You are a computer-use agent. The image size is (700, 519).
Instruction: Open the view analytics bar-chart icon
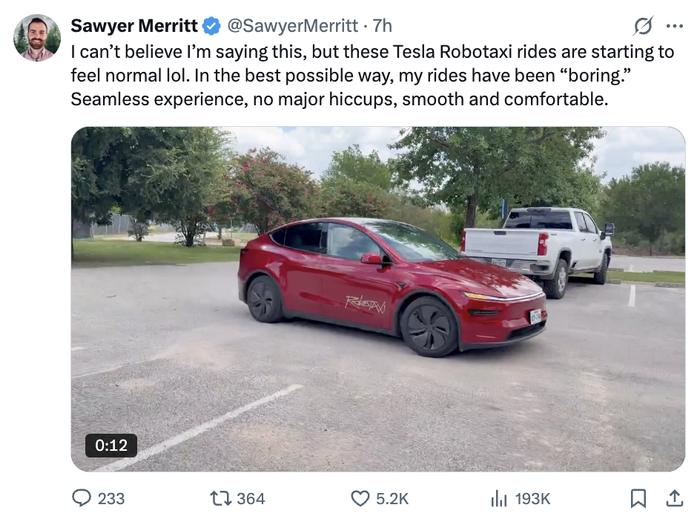[x=499, y=498]
